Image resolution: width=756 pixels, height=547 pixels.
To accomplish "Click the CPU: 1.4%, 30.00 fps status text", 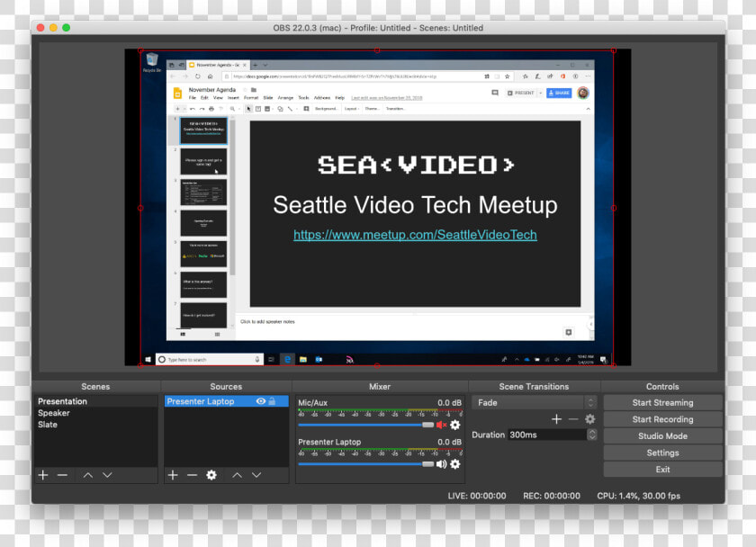I will 638,496.
